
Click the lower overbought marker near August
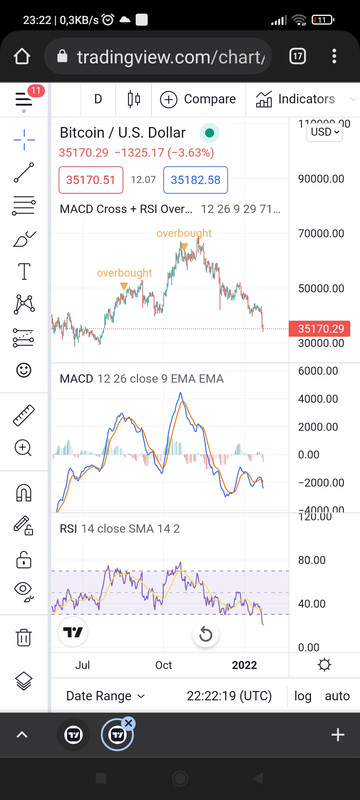point(124,286)
